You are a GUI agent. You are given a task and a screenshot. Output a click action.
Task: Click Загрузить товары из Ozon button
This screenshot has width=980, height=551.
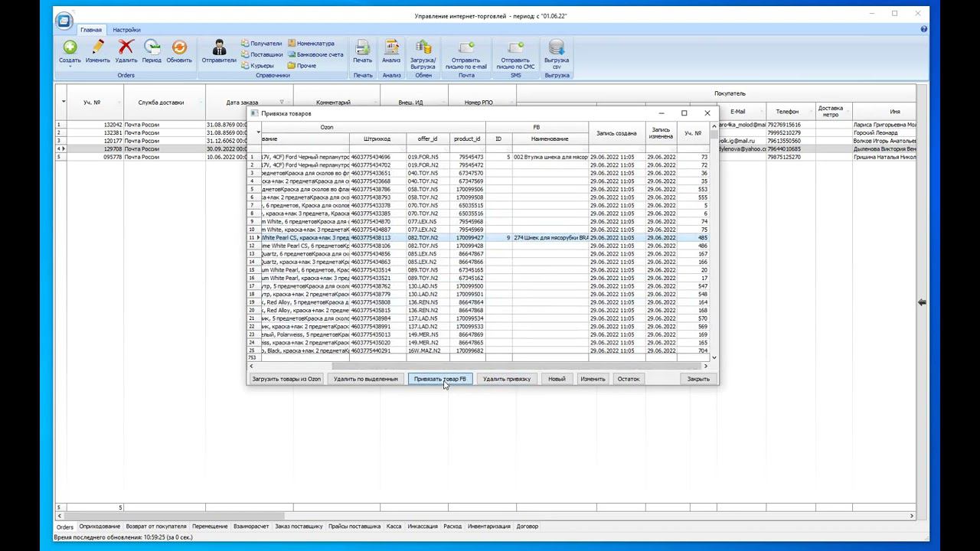click(286, 379)
